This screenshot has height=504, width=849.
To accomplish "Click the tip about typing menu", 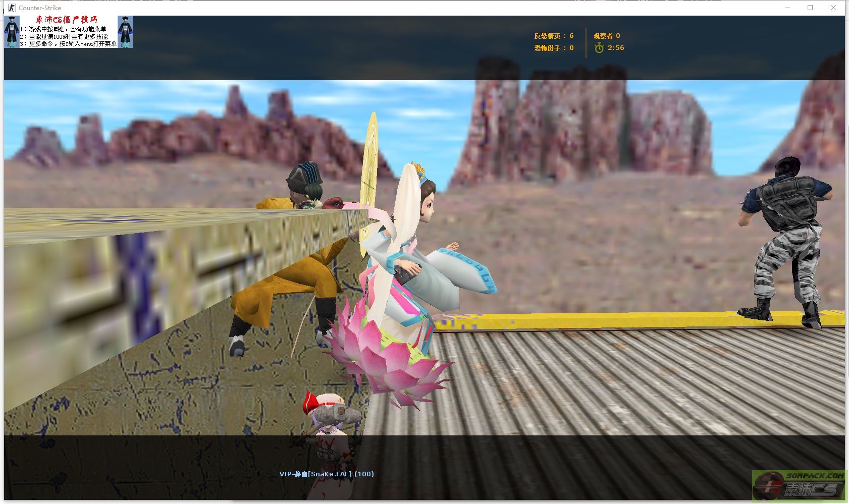I will click(x=69, y=44).
